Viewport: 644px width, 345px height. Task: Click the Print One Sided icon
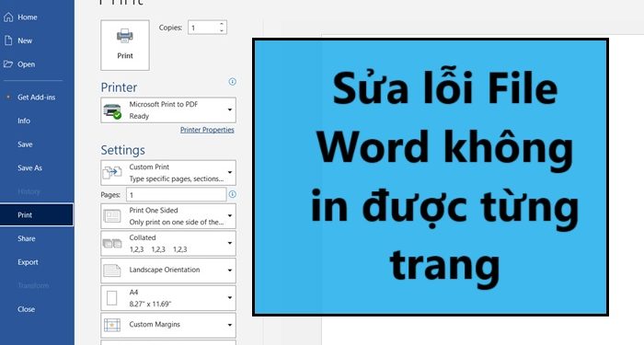point(111,216)
